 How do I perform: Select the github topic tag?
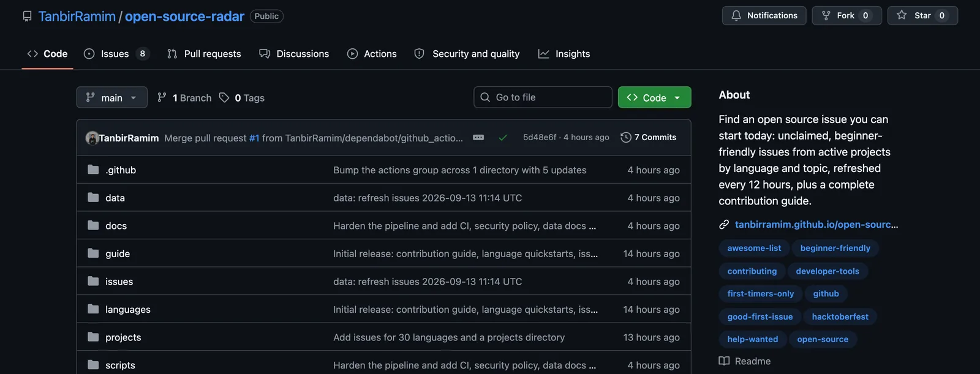(826, 294)
